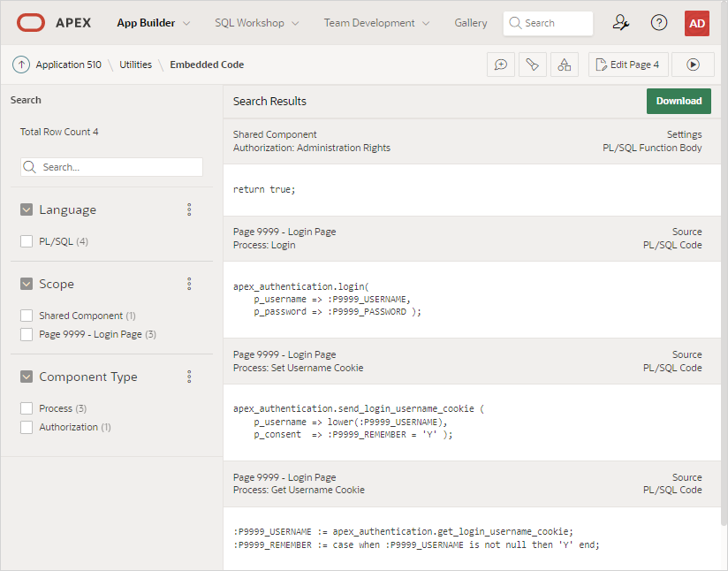Open the Shared Components shapes icon
The image size is (728, 571).
[564, 65]
